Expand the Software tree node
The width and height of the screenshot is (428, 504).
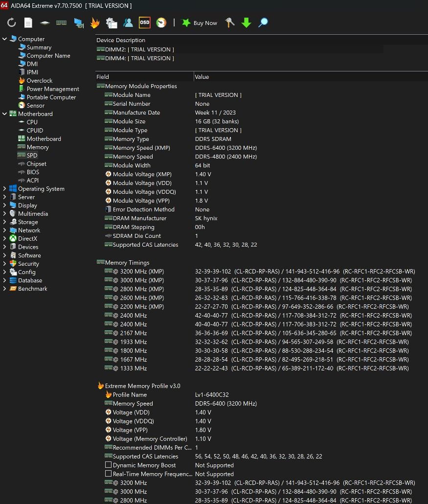[4, 255]
